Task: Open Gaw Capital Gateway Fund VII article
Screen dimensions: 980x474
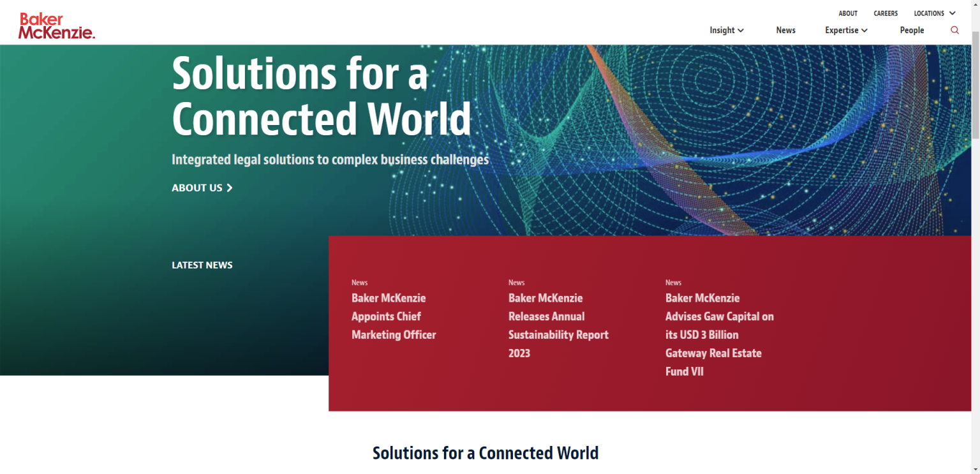Action: pos(719,334)
